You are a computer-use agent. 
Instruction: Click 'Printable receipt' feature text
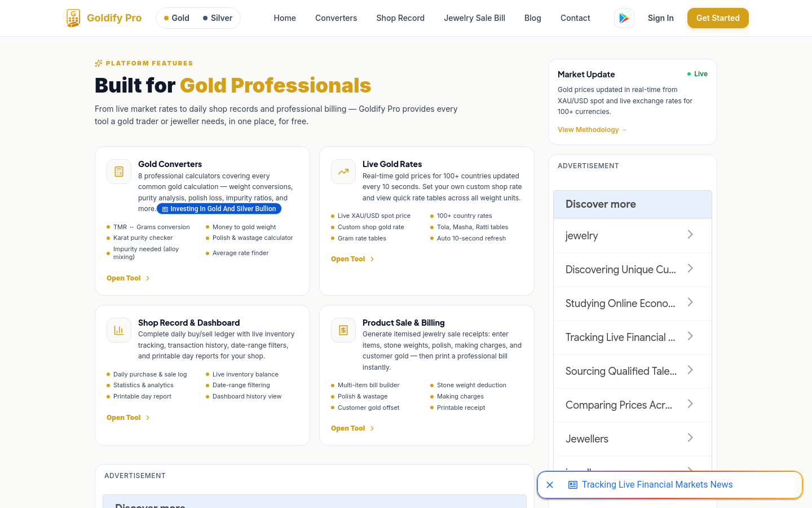[461, 408]
